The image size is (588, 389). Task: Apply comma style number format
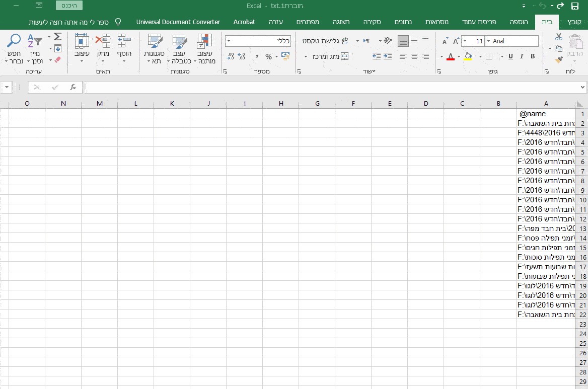(x=257, y=56)
